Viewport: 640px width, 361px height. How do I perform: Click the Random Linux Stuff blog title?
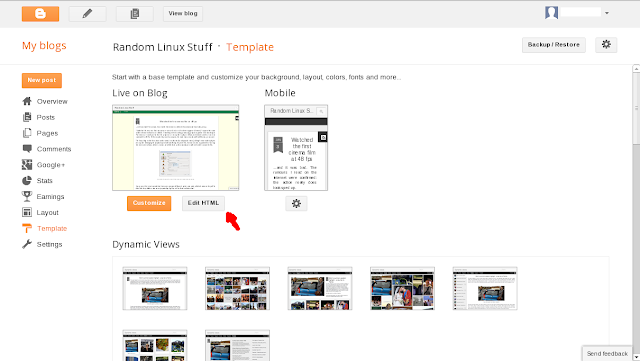pos(162,47)
